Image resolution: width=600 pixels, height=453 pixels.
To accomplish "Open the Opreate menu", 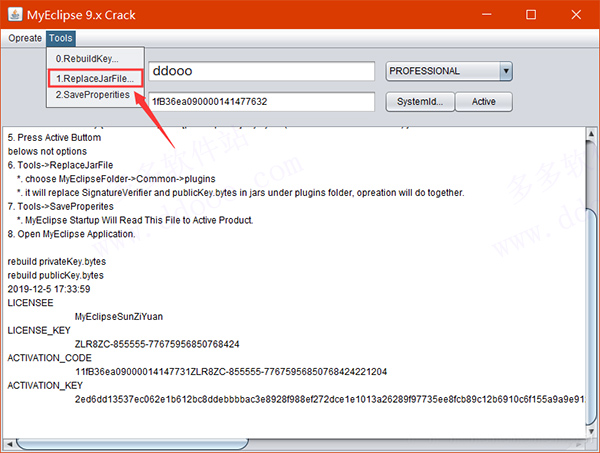I will pos(25,38).
